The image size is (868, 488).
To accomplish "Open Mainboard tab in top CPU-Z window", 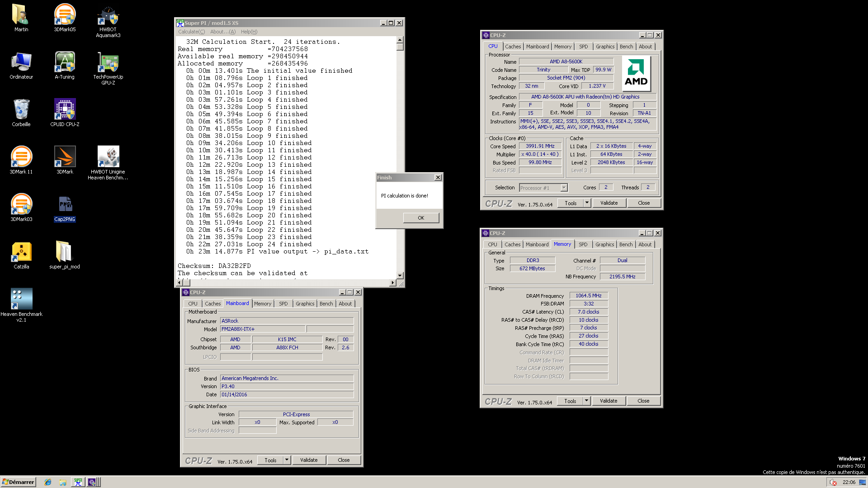I will point(538,47).
